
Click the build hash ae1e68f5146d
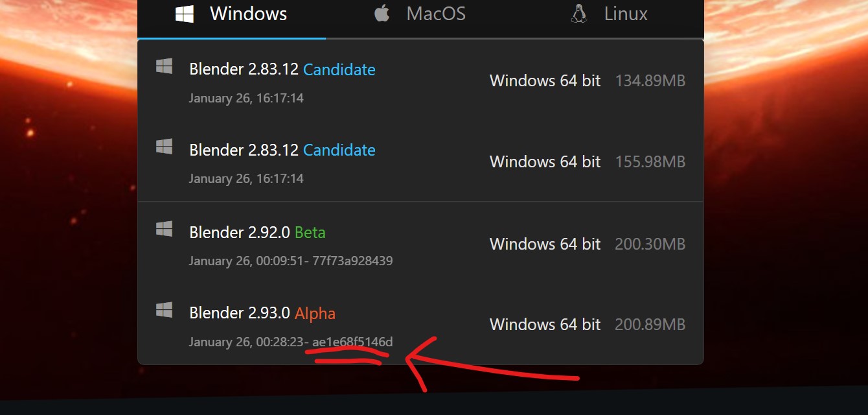coord(352,342)
